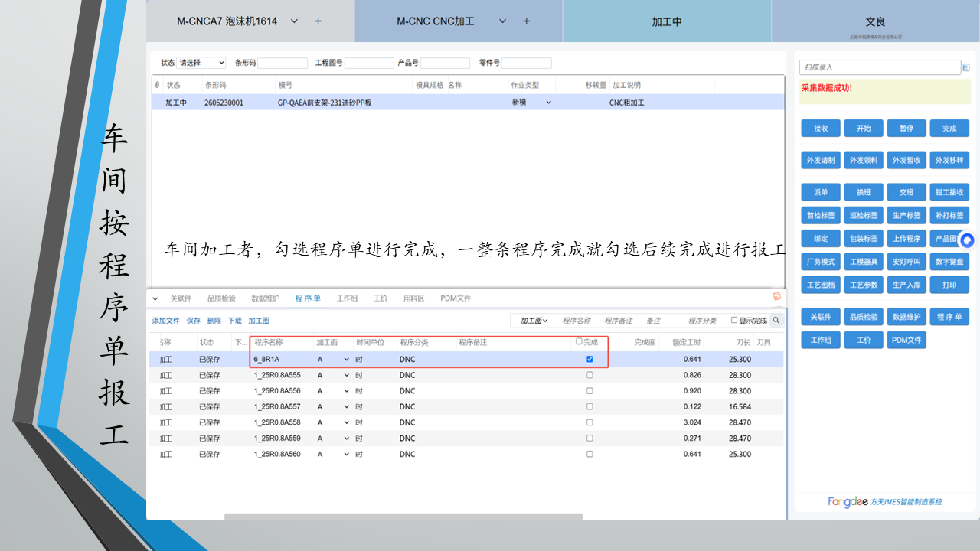Expand the M-CNCA7 泡沫机1614 machine dropdown

[295, 21]
